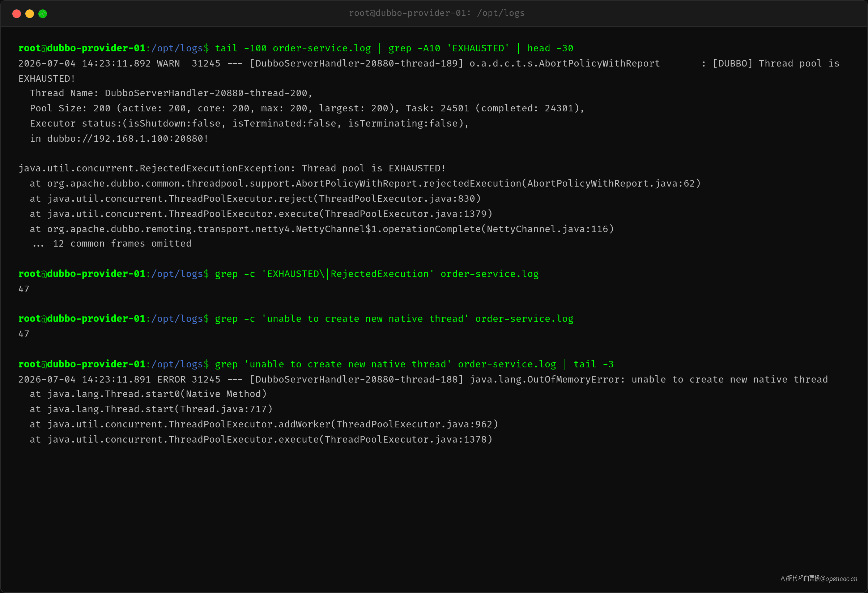Click the grep -c 'unable to create' command
Image resolution: width=868 pixels, height=593 pixels.
point(394,319)
